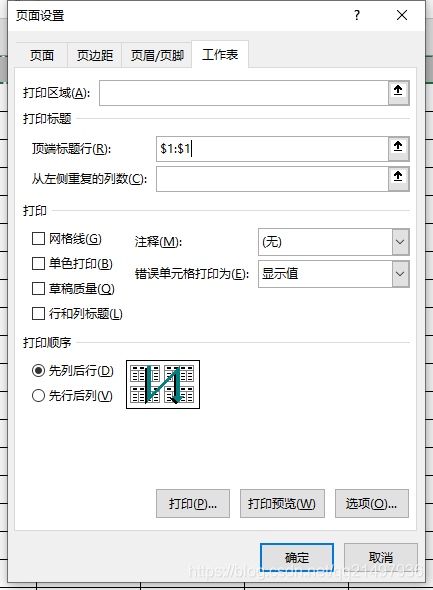Choose the 先列后行 print order
The height and width of the screenshot is (590, 433).
pyautogui.click(x=38, y=371)
